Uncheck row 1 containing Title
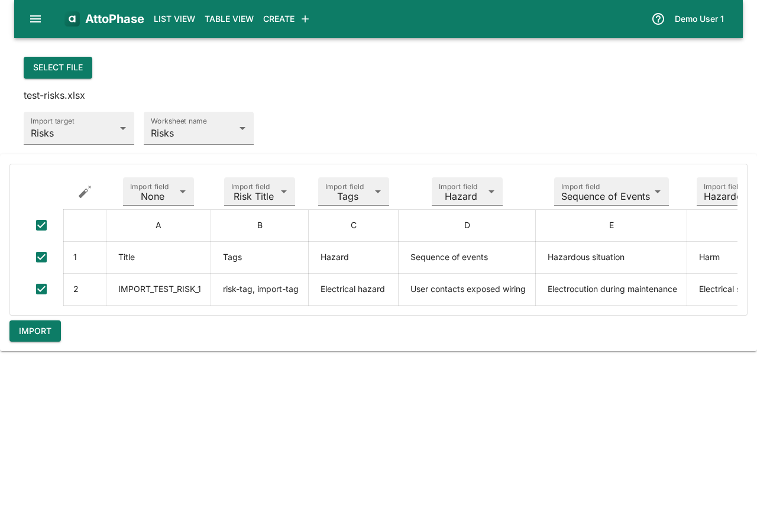This screenshot has width=757, height=532. click(41, 257)
